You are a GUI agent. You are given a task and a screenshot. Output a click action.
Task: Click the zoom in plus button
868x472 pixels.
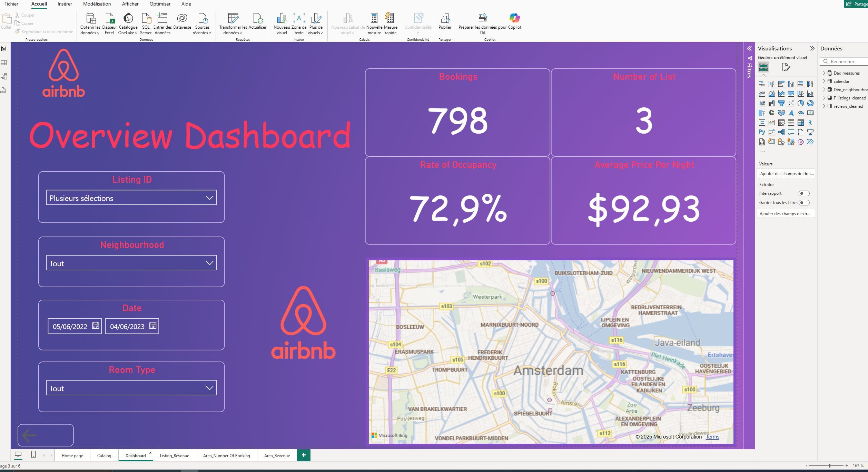(x=847, y=466)
